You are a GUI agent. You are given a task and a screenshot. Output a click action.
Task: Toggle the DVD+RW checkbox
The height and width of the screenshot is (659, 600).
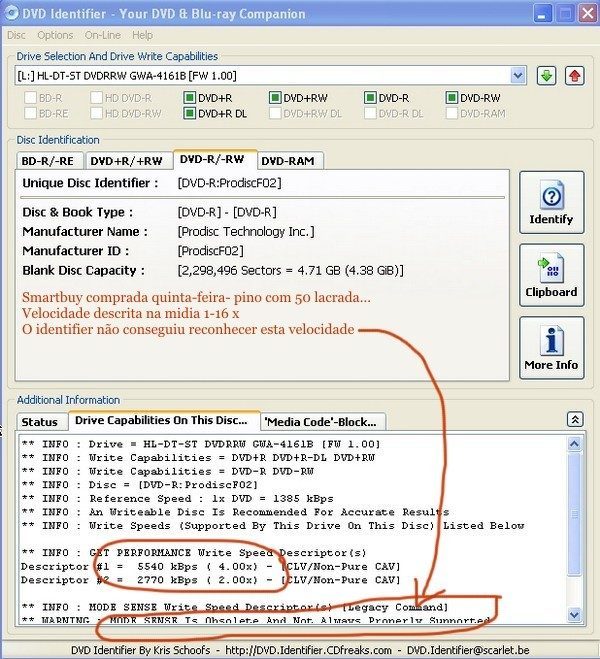pyautogui.click(x=275, y=98)
